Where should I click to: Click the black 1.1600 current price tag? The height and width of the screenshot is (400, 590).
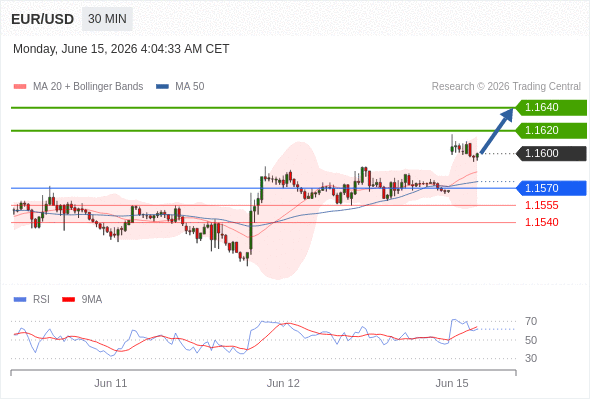pos(551,154)
